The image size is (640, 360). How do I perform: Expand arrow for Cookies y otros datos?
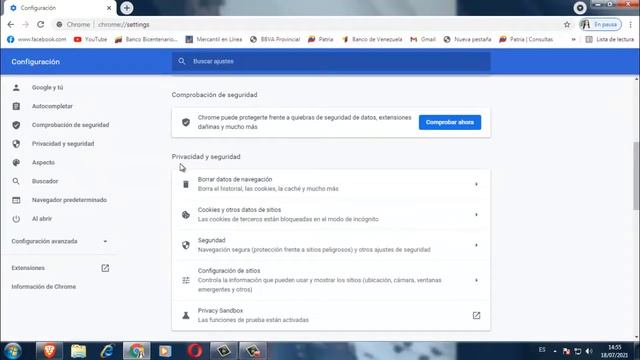[476, 215]
